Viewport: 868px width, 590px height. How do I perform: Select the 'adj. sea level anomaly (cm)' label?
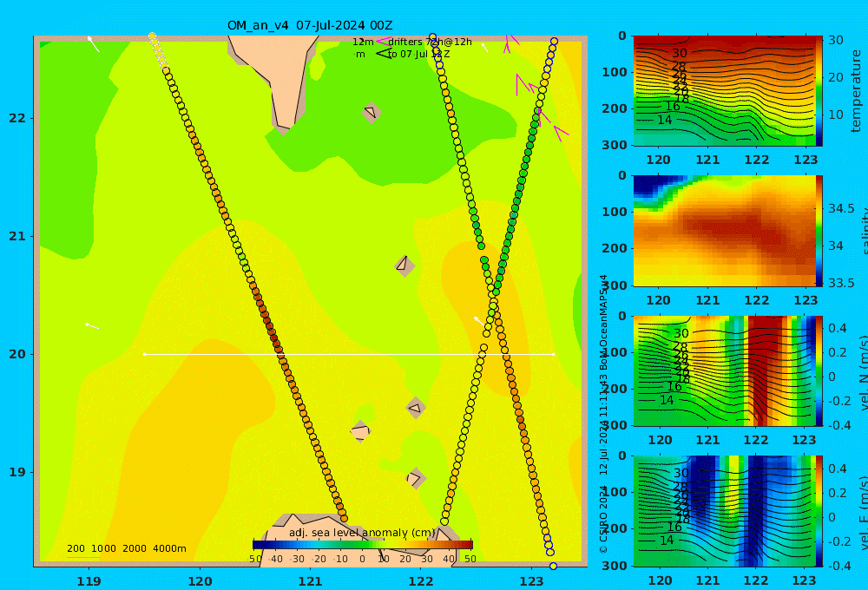pyautogui.click(x=362, y=533)
